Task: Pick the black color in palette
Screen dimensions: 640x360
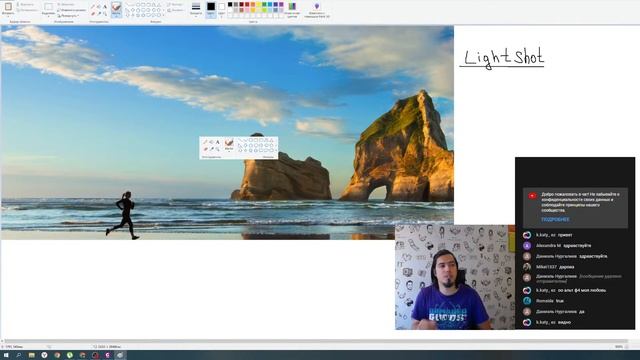Action: [230, 4]
